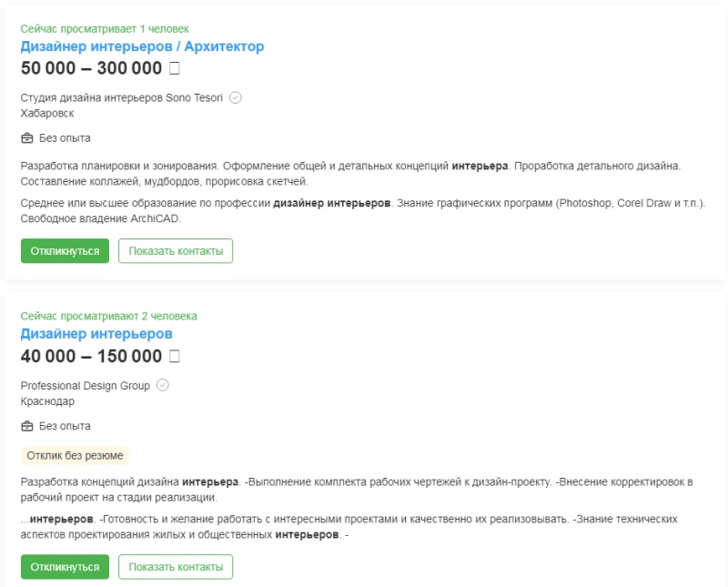Click the verification badge next to Professional Design Group
Screen dimensions: 728x587
(163, 385)
